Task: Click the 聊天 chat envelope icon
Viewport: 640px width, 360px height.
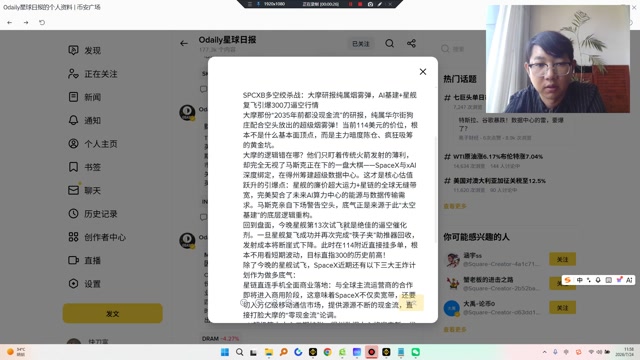Action: [x=73, y=190]
